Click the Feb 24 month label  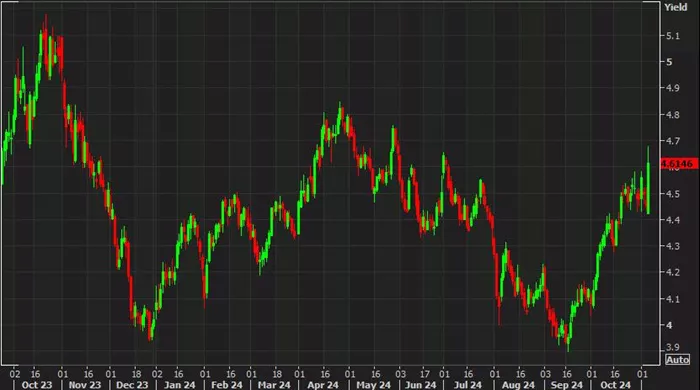point(227,385)
